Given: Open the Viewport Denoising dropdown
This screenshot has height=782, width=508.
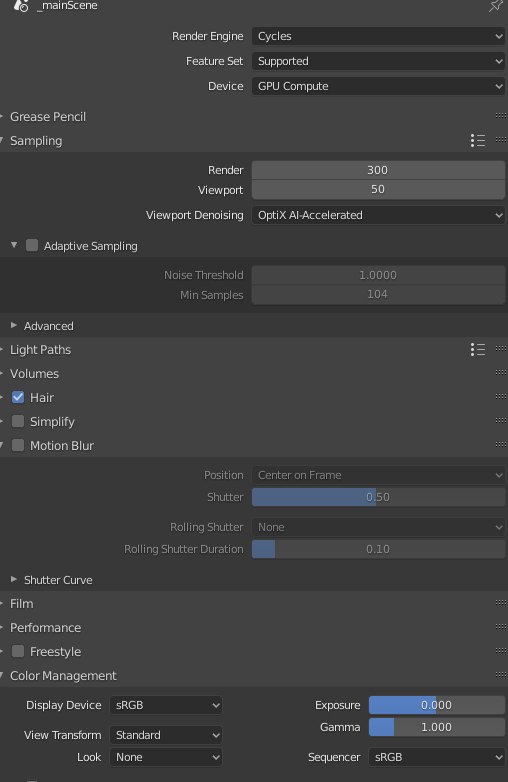Looking at the screenshot, I should (378, 215).
